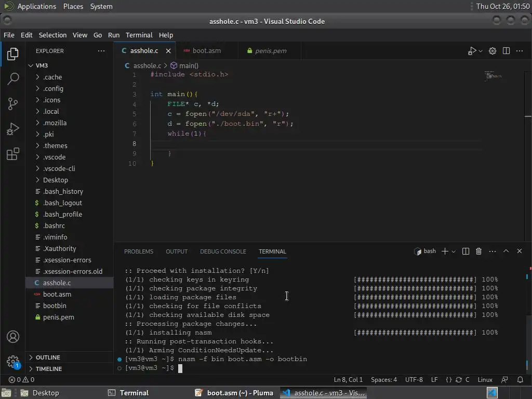
Task: Open the Terminal menu
Action: pos(139,35)
